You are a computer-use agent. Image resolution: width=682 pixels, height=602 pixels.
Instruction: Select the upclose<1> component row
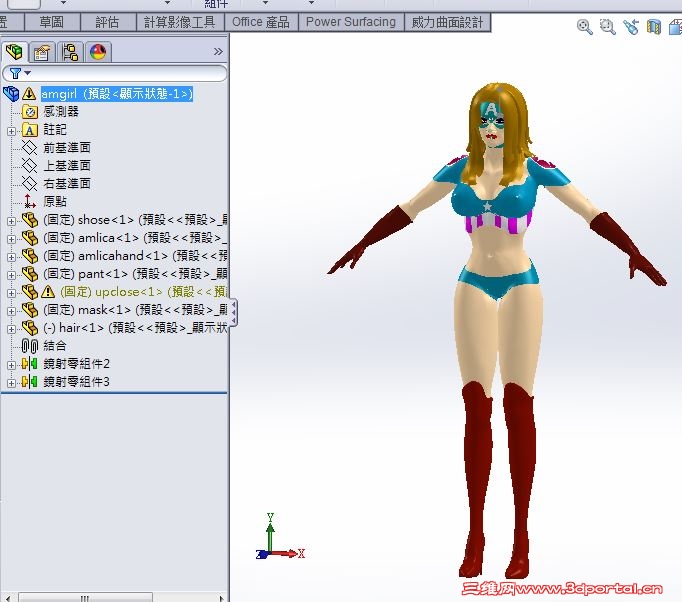coord(144,292)
